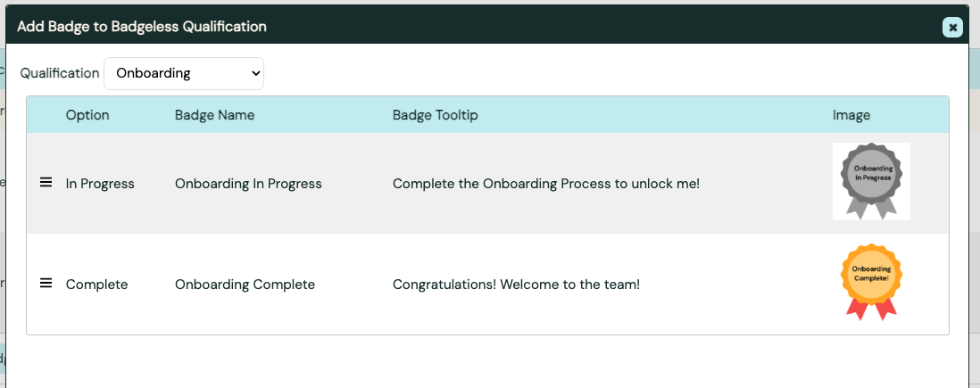The image size is (980, 388).
Task: Click the Qualification label
Action: tap(60, 73)
